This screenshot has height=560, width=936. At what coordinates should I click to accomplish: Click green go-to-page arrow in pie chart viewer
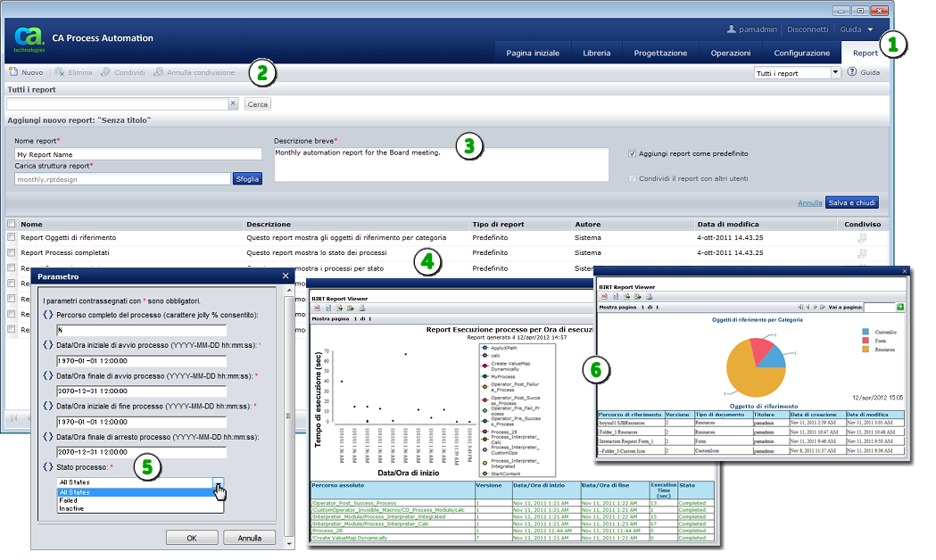coord(899,307)
